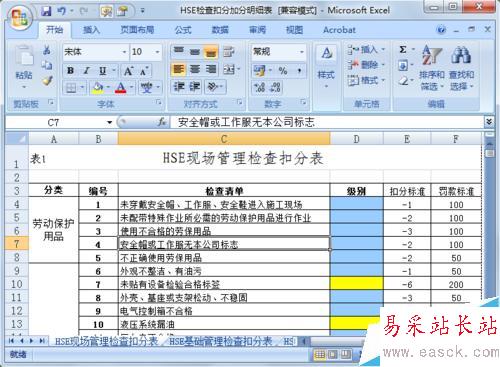Viewport: 500px width, 367px height.
Task: Center text horizontally
Action: coord(195,69)
